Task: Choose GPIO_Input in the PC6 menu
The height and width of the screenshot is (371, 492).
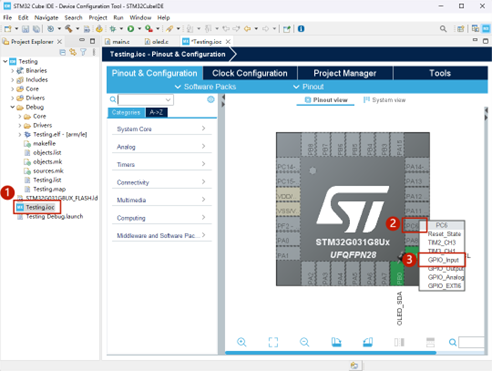Action: [442, 260]
